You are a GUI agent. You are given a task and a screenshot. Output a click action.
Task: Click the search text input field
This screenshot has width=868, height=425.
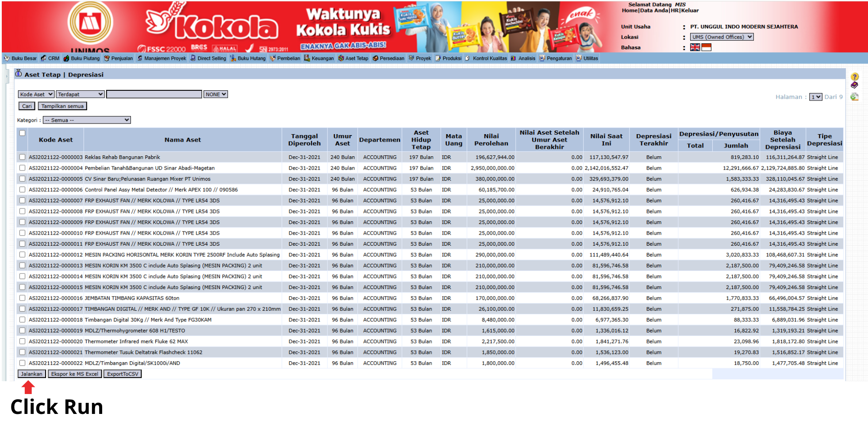154,94
